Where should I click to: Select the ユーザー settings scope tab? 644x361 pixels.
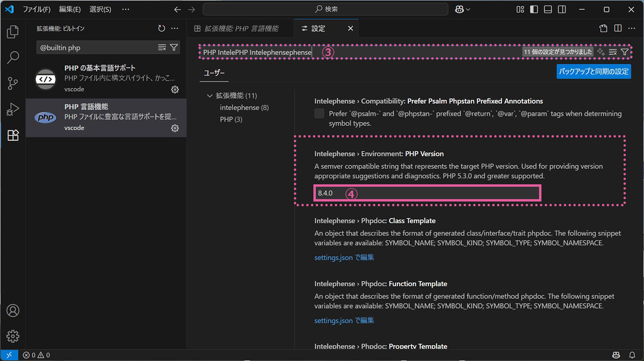point(214,73)
